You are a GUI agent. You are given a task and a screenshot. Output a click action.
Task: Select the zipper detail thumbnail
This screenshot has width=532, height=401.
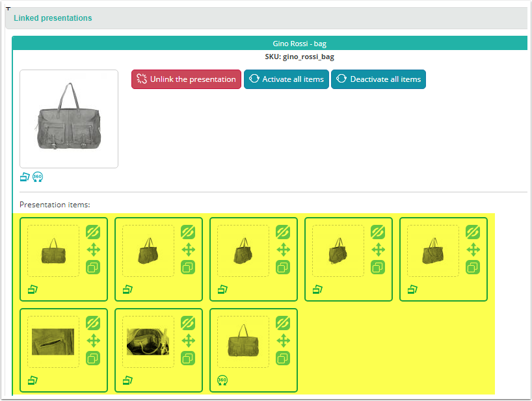53,342
